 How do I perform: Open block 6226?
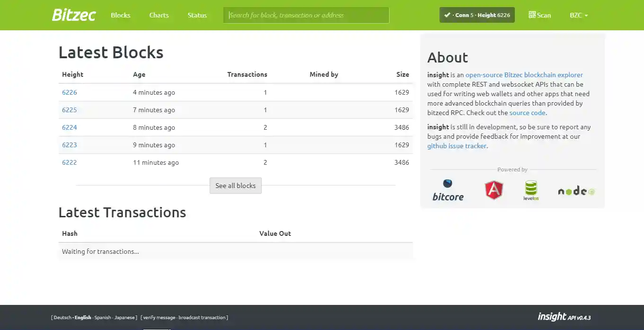point(70,92)
